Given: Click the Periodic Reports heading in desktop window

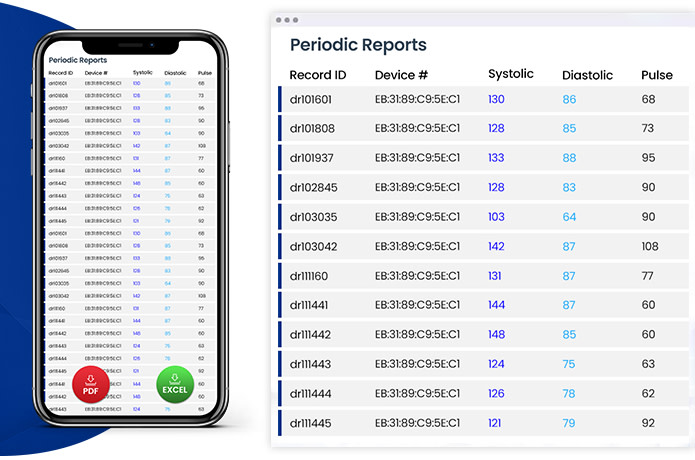Looking at the screenshot, I should pos(358,45).
